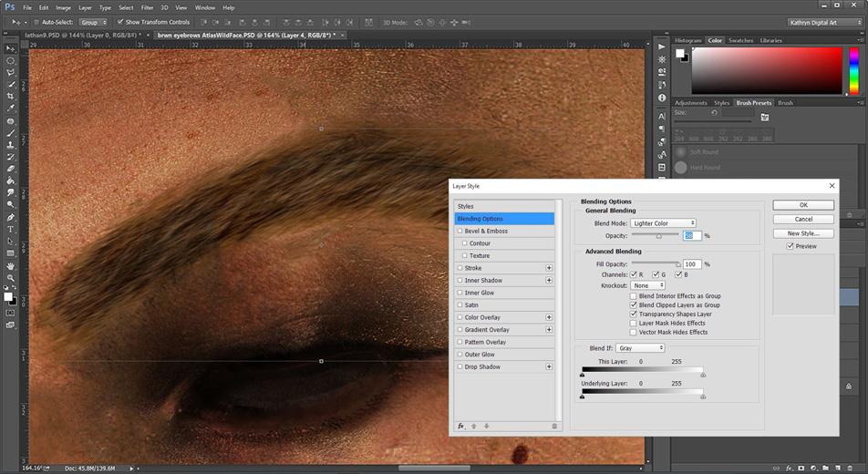868x474 pixels.
Task: Pick the Type tool
Action: click(x=11, y=229)
